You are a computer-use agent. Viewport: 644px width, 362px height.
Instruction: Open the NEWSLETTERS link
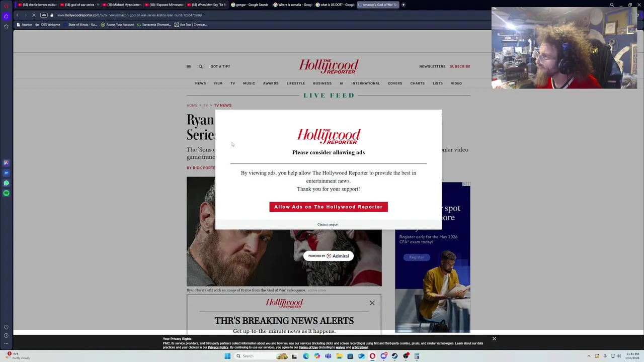click(x=432, y=66)
